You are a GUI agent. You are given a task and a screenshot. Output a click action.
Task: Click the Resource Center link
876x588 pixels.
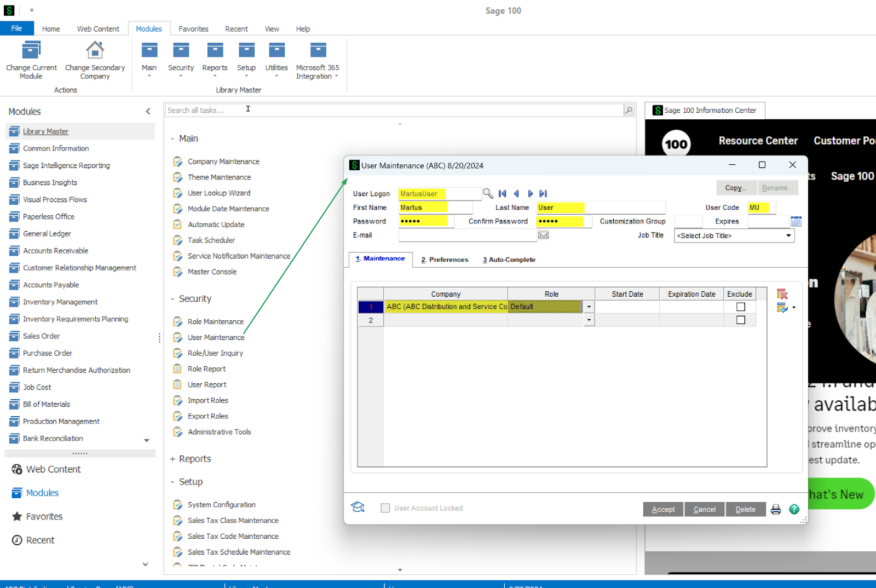(758, 141)
